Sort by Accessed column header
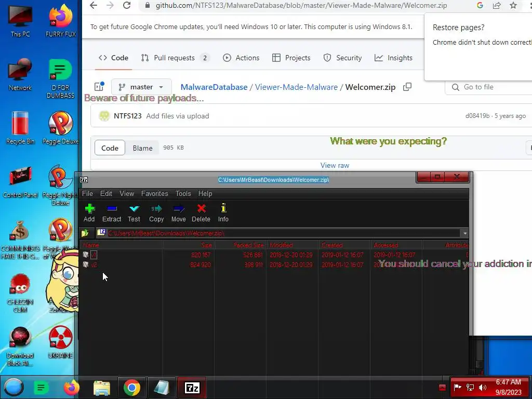 [x=396, y=245]
